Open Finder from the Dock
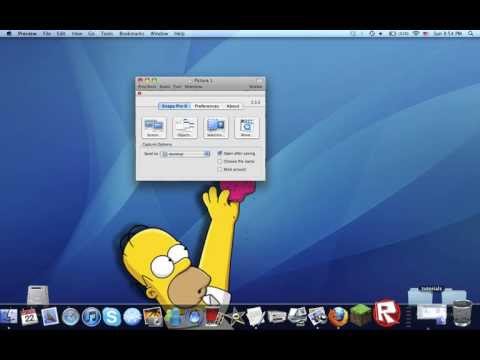480x360 pixels. click(8, 316)
